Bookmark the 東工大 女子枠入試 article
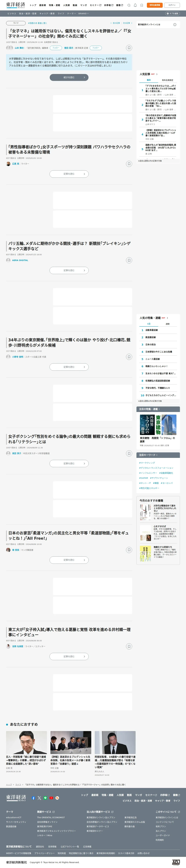 pyautogui.click(x=129, y=646)
